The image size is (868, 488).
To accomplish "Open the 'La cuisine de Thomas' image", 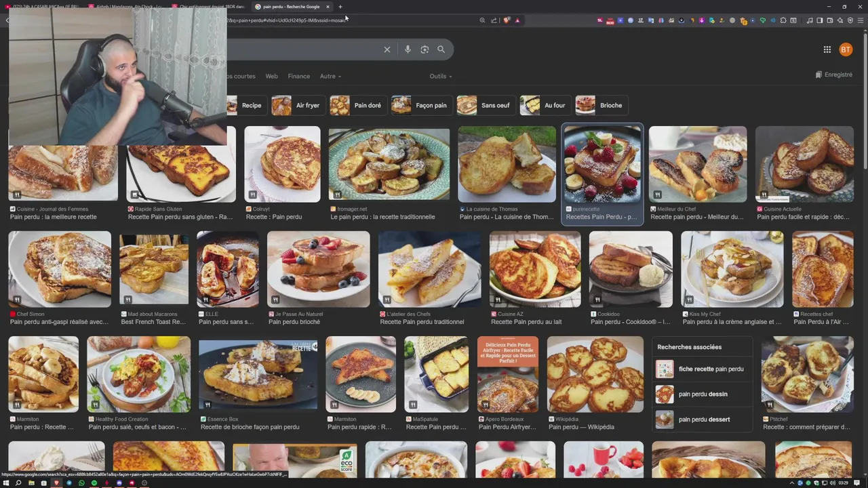I will click(507, 164).
